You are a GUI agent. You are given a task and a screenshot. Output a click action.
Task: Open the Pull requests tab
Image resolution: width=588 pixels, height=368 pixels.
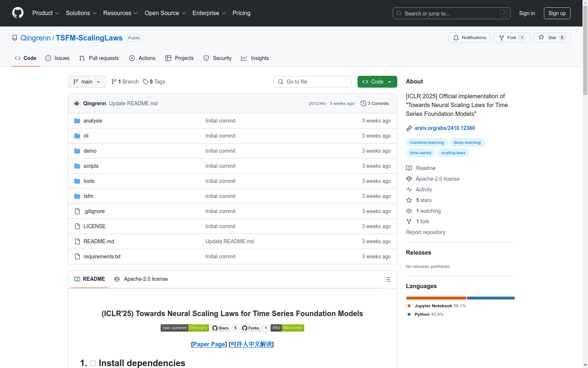click(99, 58)
